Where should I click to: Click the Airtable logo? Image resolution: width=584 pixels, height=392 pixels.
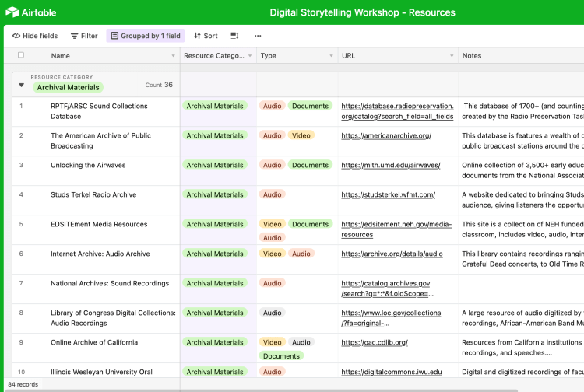[x=30, y=12]
